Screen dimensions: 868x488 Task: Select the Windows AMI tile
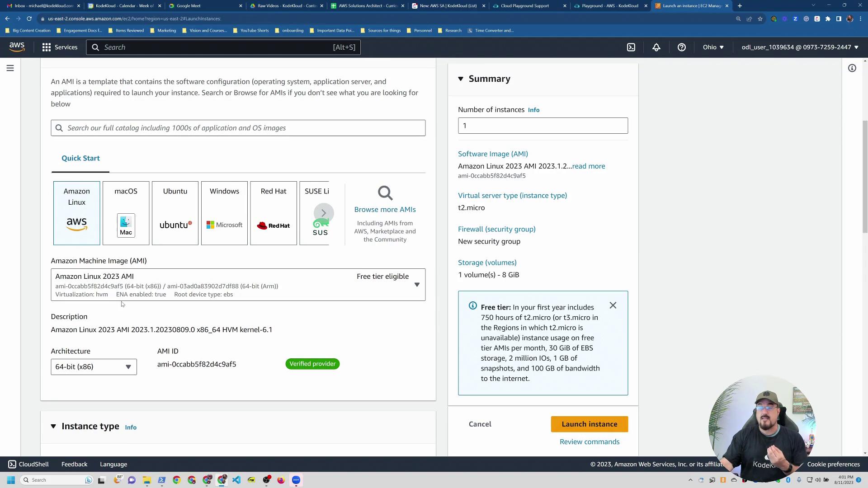(x=224, y=213)
